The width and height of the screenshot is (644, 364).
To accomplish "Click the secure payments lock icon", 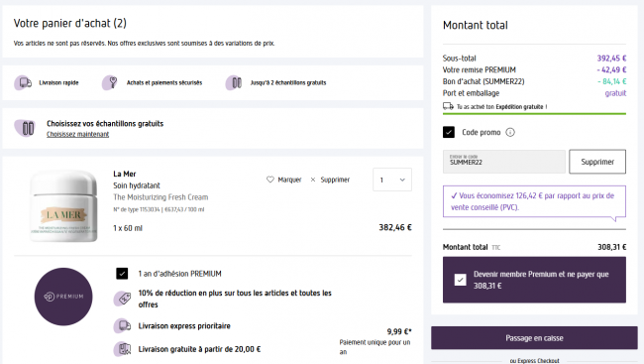I will point(110,82).
